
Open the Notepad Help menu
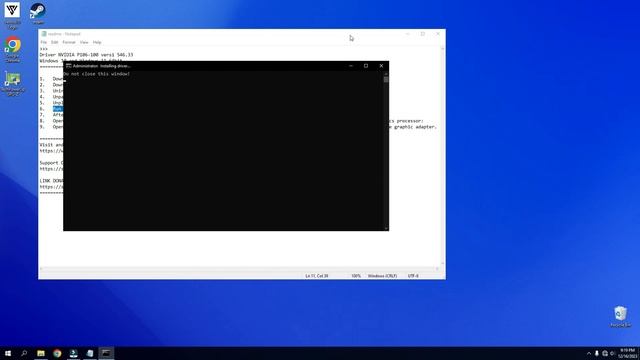click(x=97, y=42)
